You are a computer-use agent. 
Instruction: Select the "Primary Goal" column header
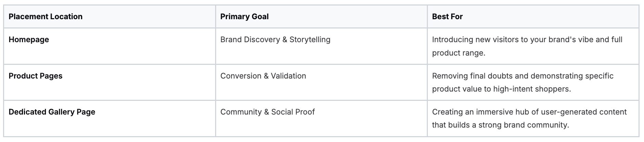244,16
